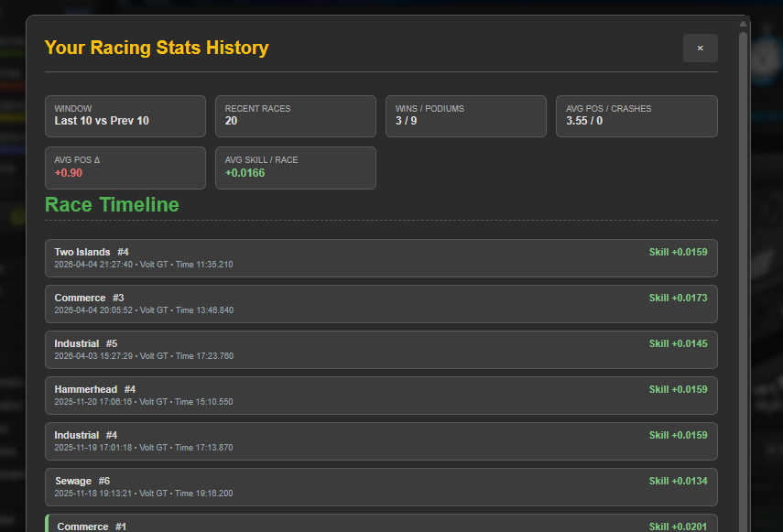Viewport: 783px width, 532px height.
Task: Open the Hammerhead #4 race entry
Action: [381, 396]
